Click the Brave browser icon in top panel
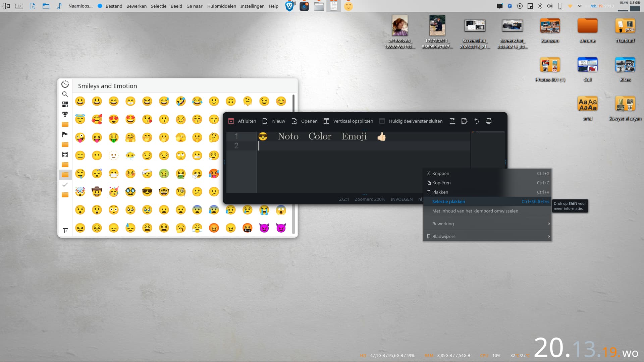The height and width of the screenshot is (362, 644). pos(290,6)
